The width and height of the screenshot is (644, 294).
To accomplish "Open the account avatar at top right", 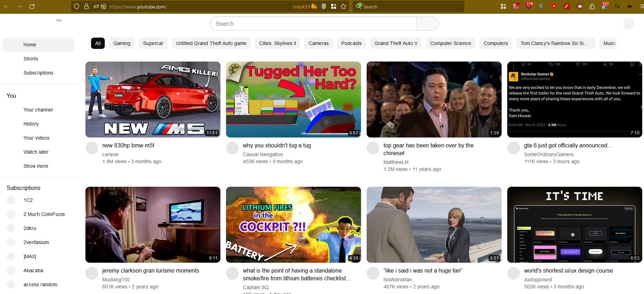I will click(629, 24).
